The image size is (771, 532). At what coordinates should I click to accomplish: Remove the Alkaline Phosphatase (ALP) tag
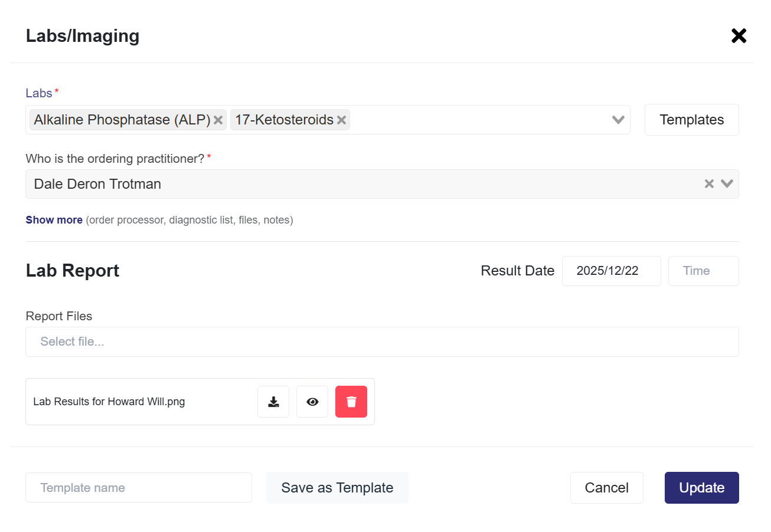[218, 120]
